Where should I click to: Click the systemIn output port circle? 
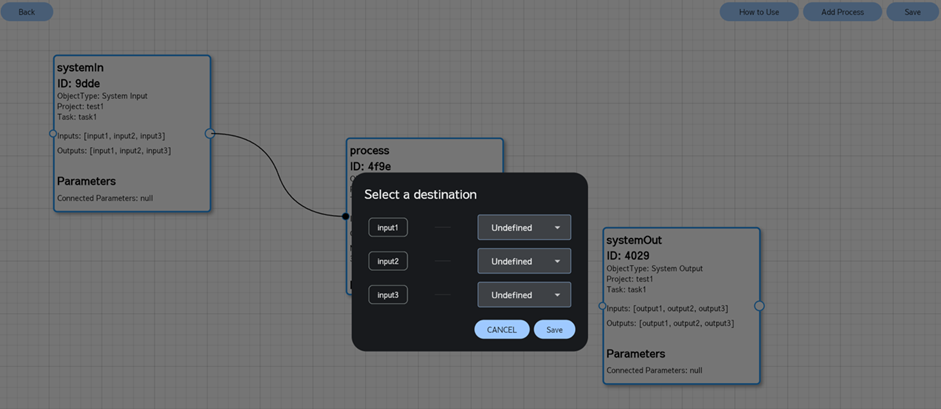[x=210, y=133]
